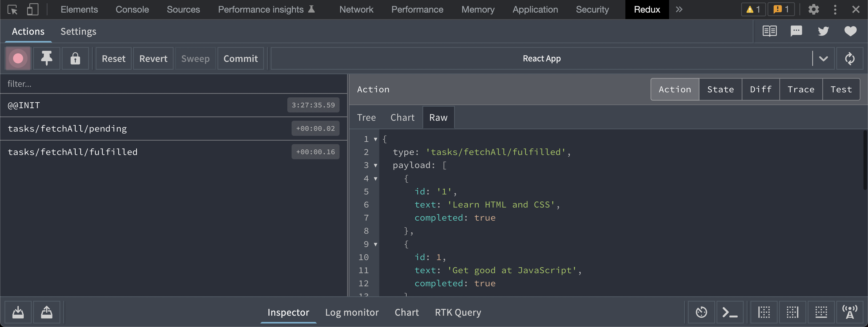The height and width of the screenshot is (327, 868).
Task: Pause recording with the red record button
Action: tap(18, 58)
